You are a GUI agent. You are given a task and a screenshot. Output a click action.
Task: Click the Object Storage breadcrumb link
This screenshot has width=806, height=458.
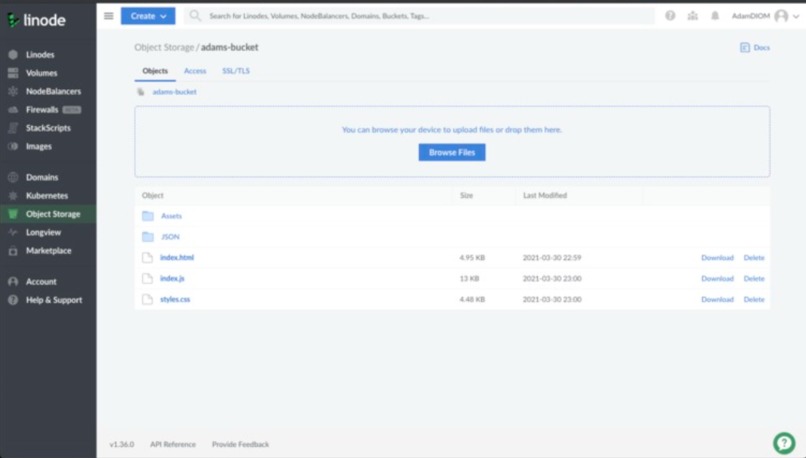[x=164, y=47]
